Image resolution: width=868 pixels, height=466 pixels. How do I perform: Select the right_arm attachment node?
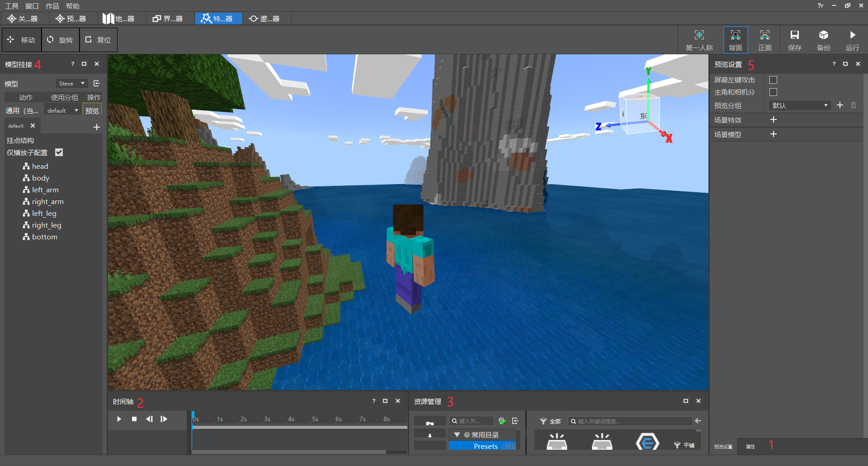pos(43,201)
